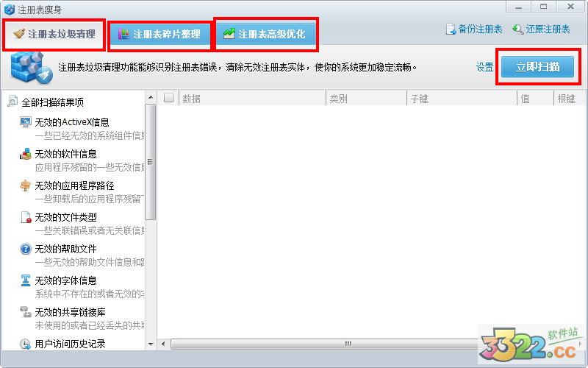Screen dimensions: 588x368
Task: Select the 注册表高级优化 tab
Action: [x=265, y=34]
